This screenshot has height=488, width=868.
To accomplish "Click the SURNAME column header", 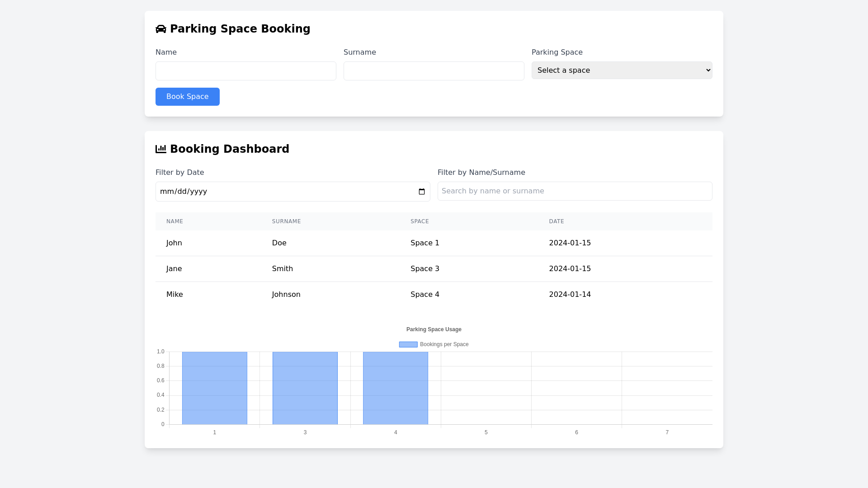I will pos(286,221).
